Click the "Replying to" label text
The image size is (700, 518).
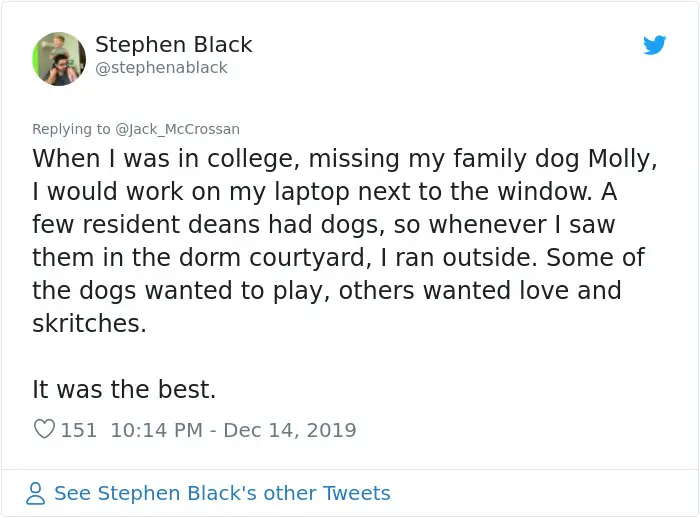click(72, 129)
